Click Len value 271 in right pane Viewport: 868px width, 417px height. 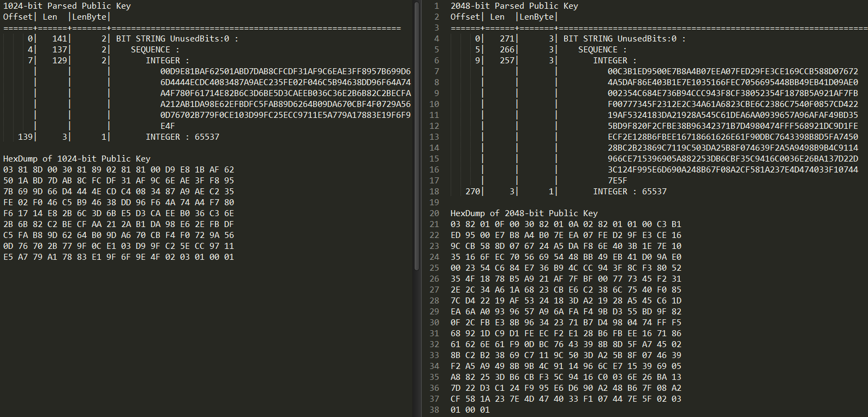[507, 38]
